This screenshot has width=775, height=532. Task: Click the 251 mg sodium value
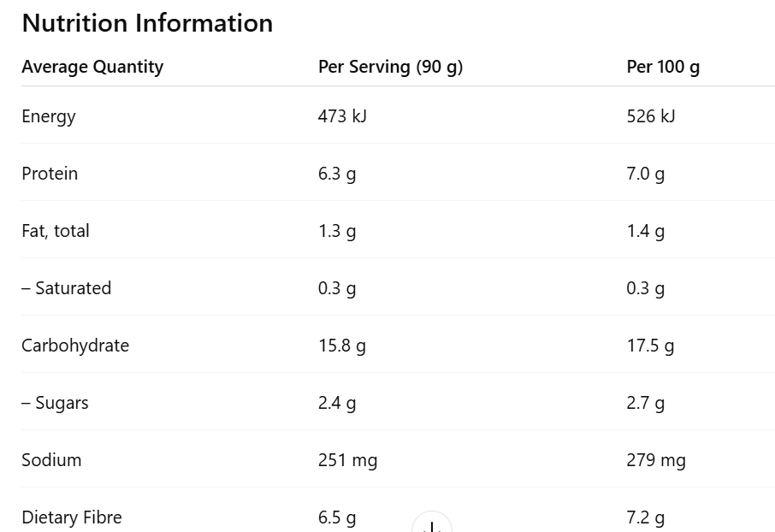[347, 460]
